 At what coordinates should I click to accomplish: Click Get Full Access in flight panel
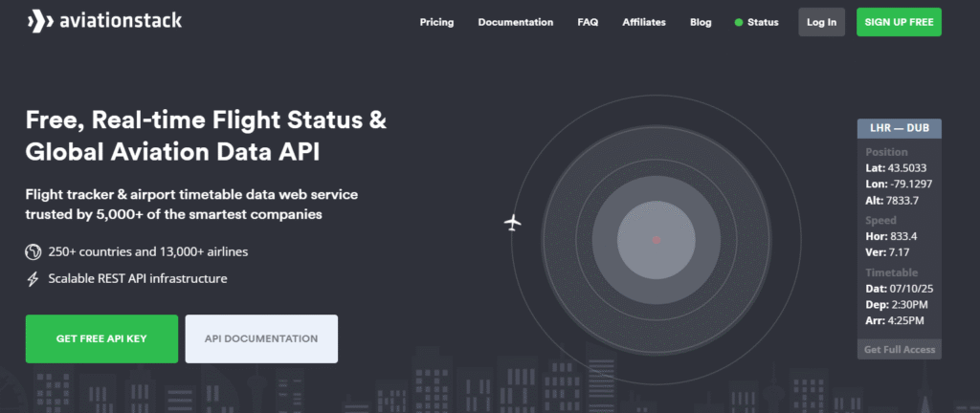(x=899, y=350)
